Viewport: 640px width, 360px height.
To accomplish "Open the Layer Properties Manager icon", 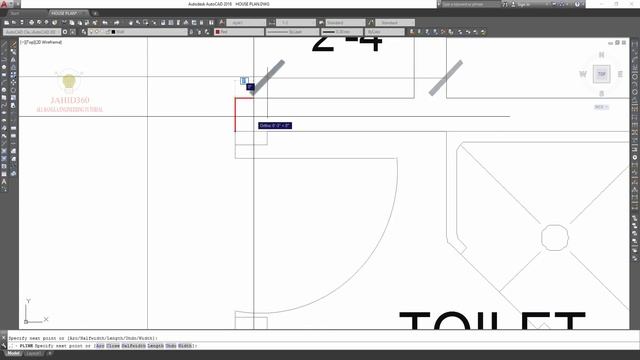I will click(x=84, y=31).
